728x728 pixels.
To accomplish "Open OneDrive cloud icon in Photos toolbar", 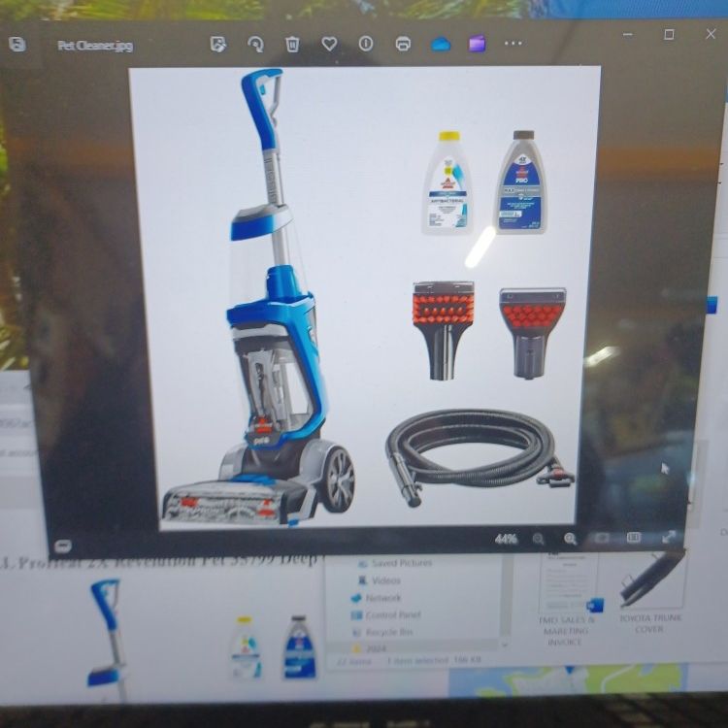I will [441, 45].
